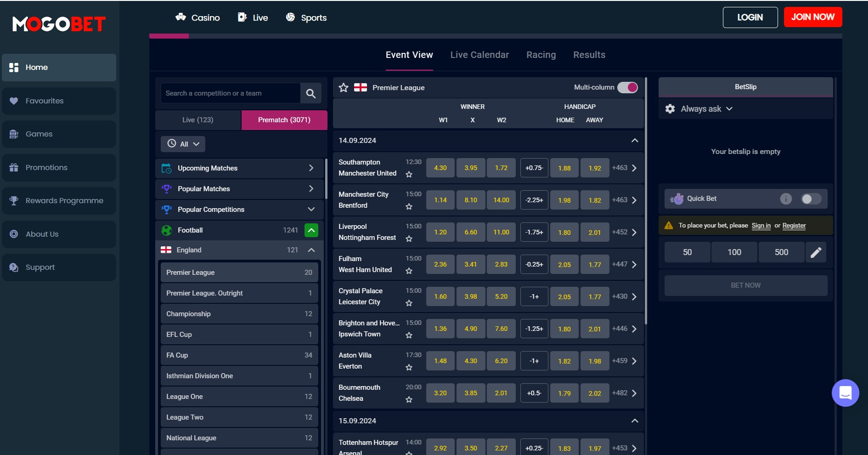Image resolution: width=868 pixels, height=455 pixels.
Task: Click the pencil icon to edit stake amount
Action: [816, 252]
